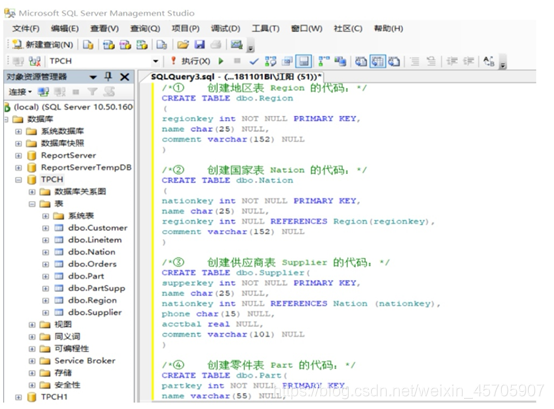554x409 pixels.
Task: Uncomment the selected lines
Action: click(x=431, y=61)
